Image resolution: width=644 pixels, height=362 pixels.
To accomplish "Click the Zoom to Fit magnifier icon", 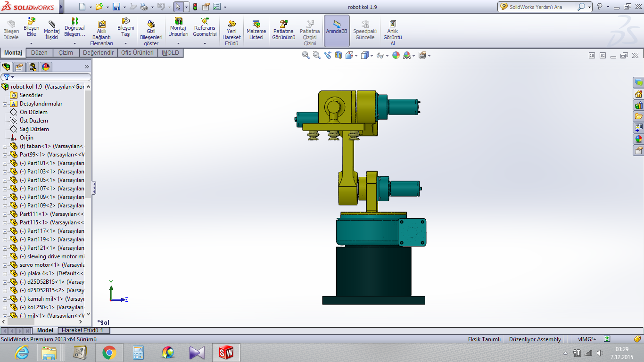I will 306,55.
